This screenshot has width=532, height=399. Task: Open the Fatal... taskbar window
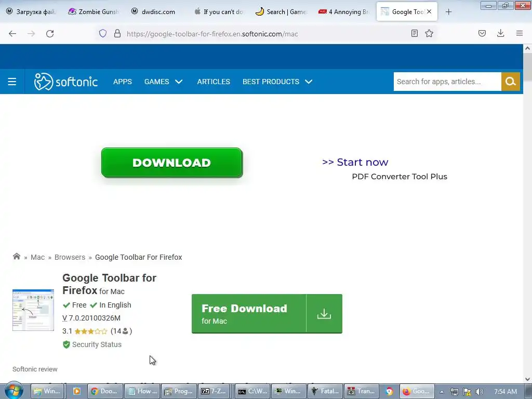[325, 391]
